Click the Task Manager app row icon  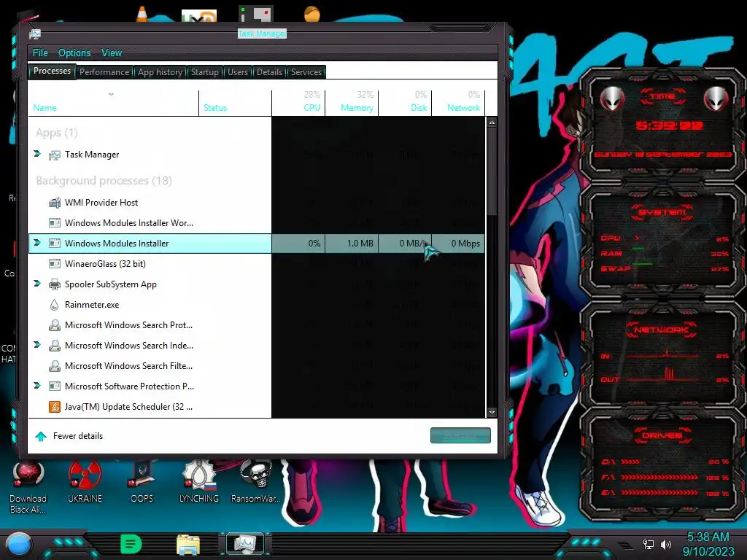(x=55, y=155)
